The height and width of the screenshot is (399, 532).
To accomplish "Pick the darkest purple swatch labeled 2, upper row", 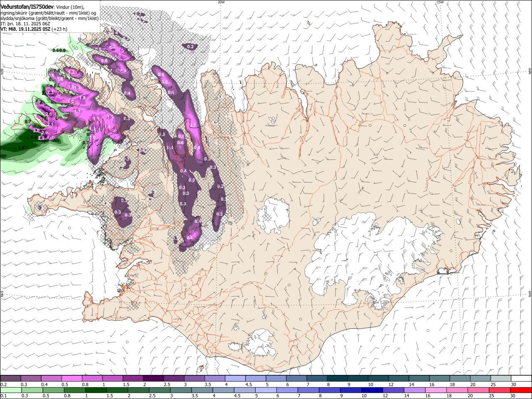I will [x=153, y=378].
